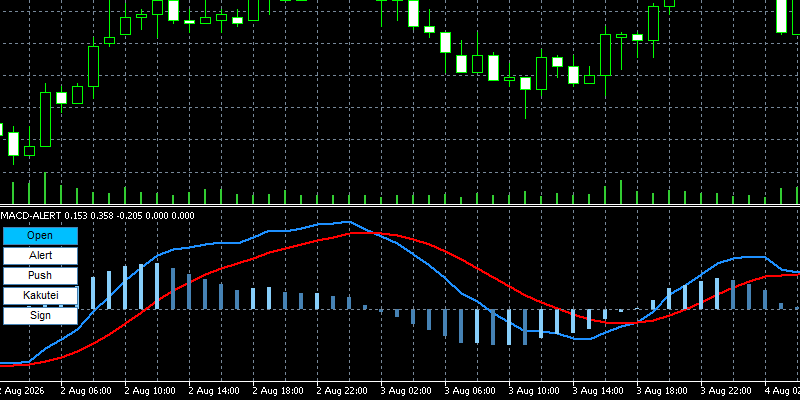Click the Kakutei button

click(40, 295)
